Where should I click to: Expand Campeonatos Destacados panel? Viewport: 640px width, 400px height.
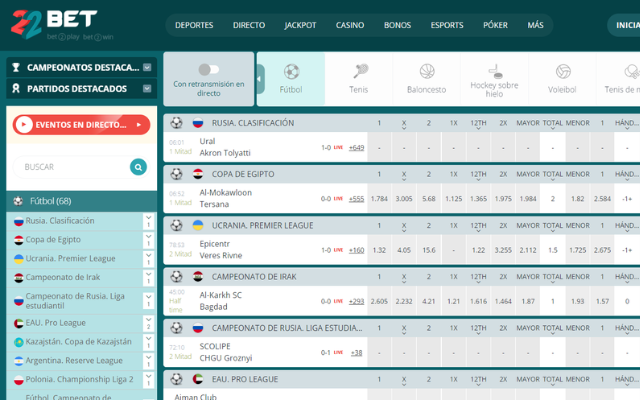pos(147,67)
